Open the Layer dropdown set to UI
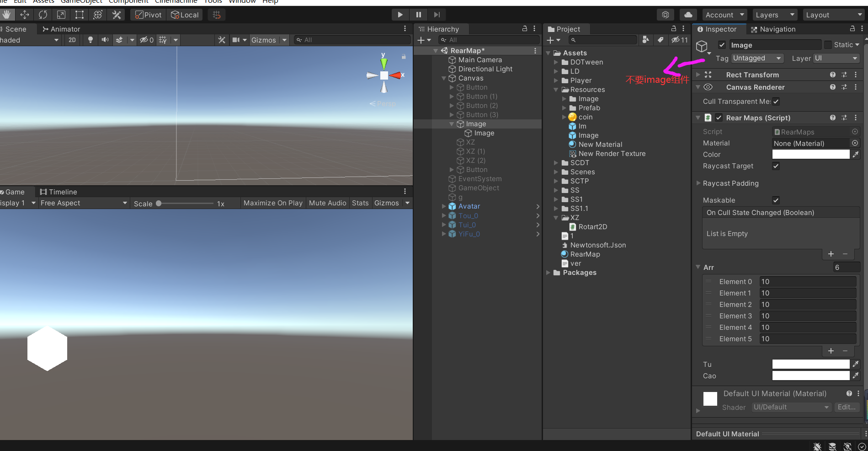Screen dimensions: 868x451 836,58
